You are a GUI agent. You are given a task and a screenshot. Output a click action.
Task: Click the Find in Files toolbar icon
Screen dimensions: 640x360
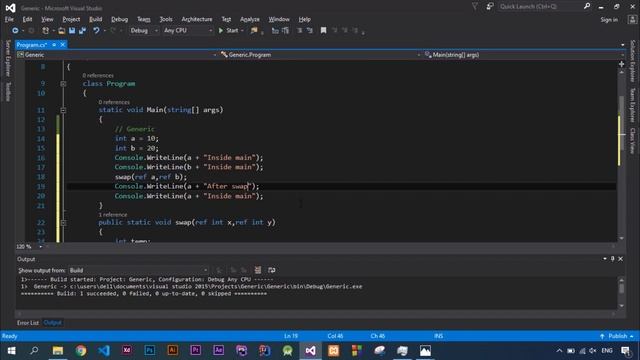click(254, 31)
